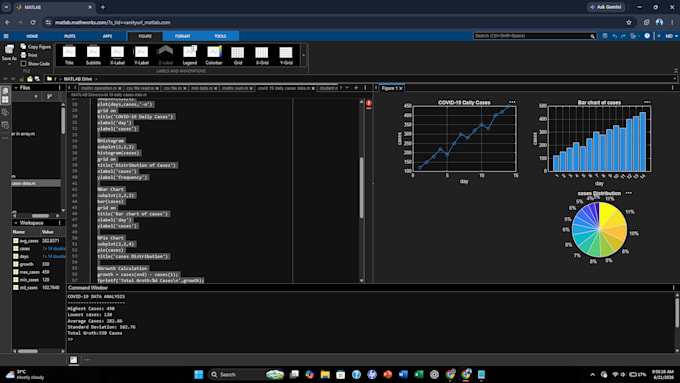Insert a Legend into the figure
Viewport: 680px width, 383px height.
(190, 55)
